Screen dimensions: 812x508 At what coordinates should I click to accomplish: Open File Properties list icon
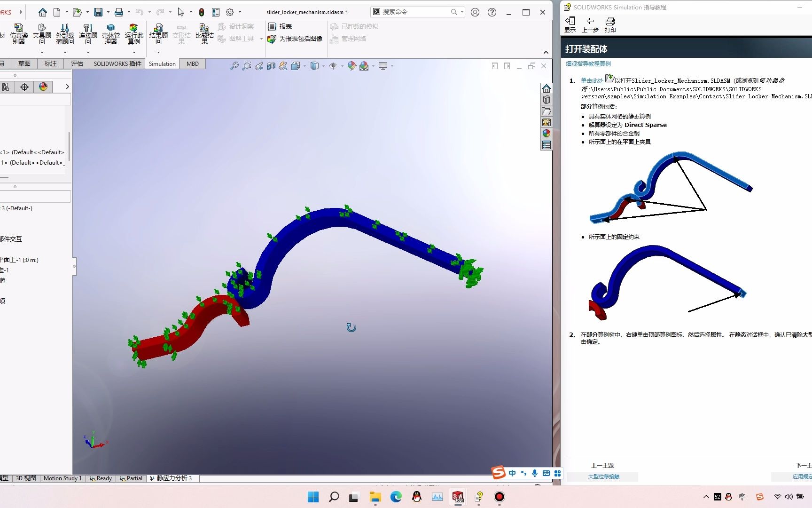click(216, 12)
